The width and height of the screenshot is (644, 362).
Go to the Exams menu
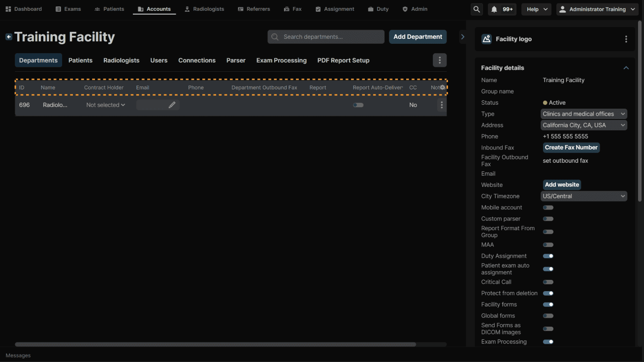coord(68,9)
